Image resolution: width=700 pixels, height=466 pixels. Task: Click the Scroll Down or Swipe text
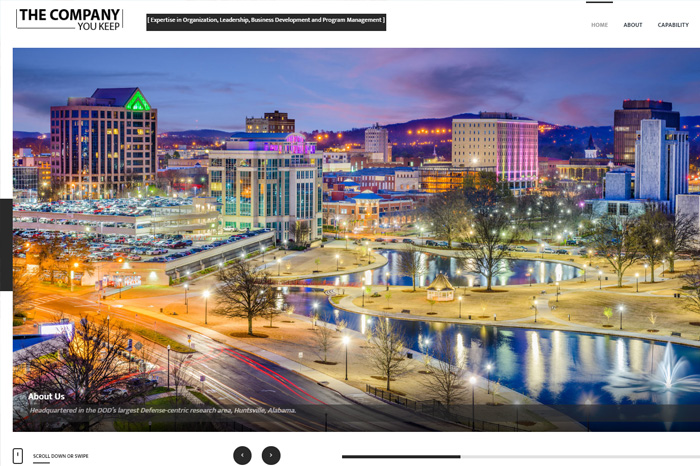point(60,456)
